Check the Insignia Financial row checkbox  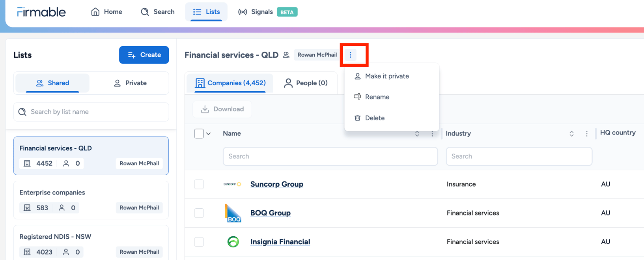[199, 242]
